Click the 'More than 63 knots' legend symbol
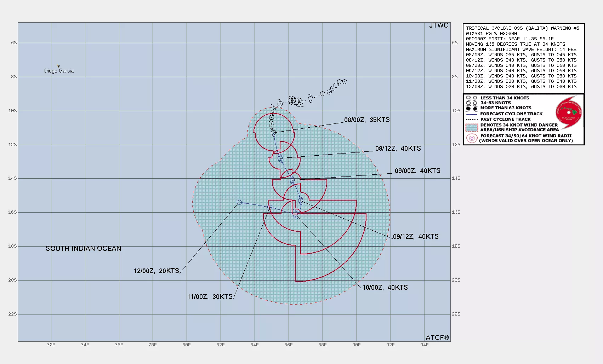603x364 pixels. 471,108
